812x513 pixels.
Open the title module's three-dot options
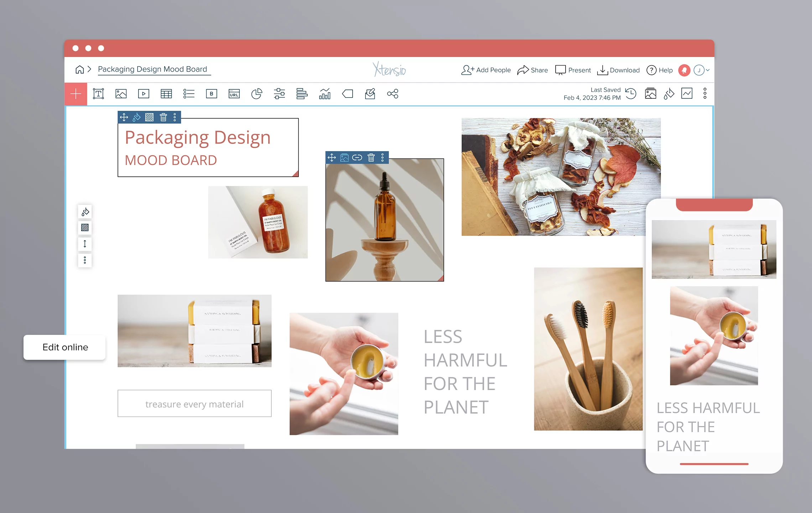pos(175,117)
